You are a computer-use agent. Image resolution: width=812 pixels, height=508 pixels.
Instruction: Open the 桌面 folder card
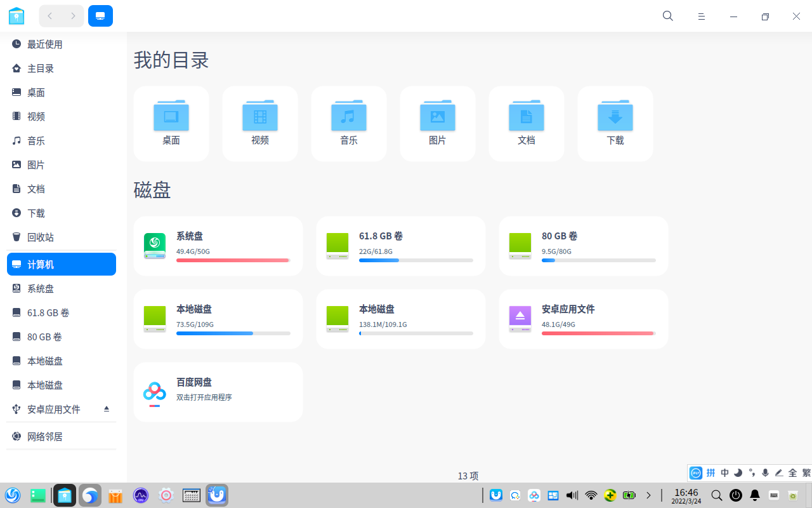pyautogui.click(x=171, y=124)
